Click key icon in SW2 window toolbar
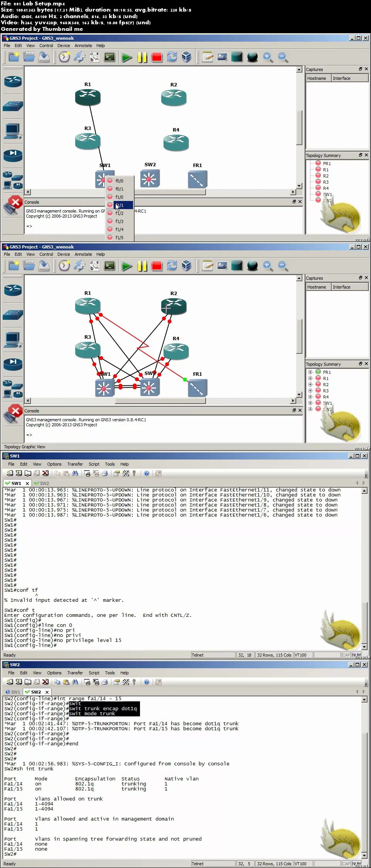This screenshot has width=371, height=868. coord(134,682)
